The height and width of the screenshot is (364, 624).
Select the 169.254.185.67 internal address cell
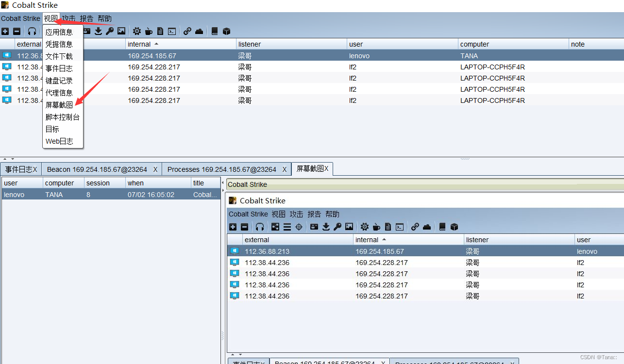[180, 55]
